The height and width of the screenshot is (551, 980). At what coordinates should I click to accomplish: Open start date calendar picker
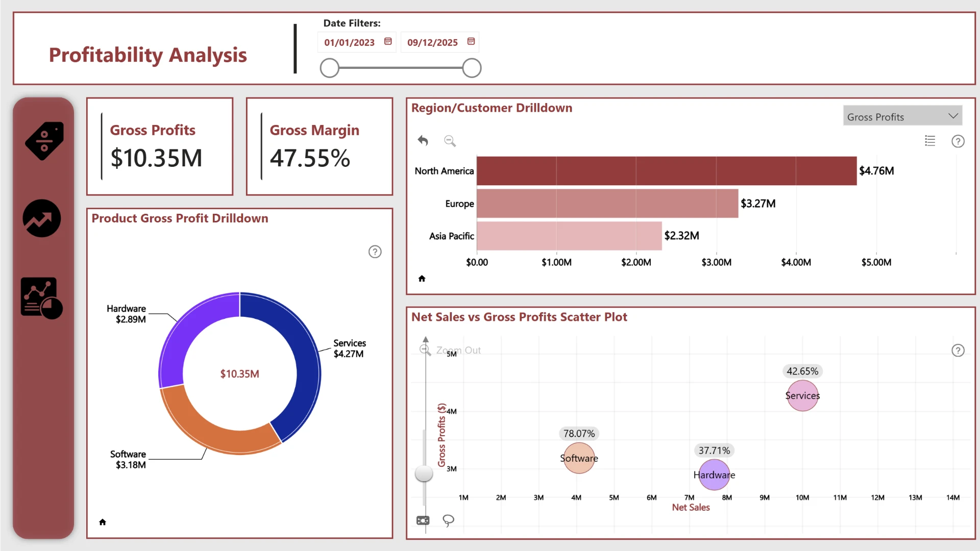388,41
